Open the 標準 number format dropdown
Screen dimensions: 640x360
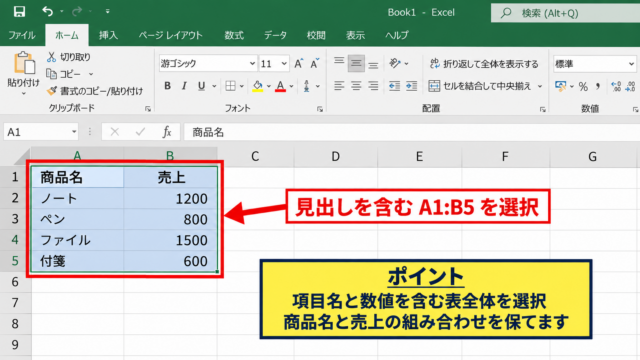pyautogui.click(x=631, y=64)
